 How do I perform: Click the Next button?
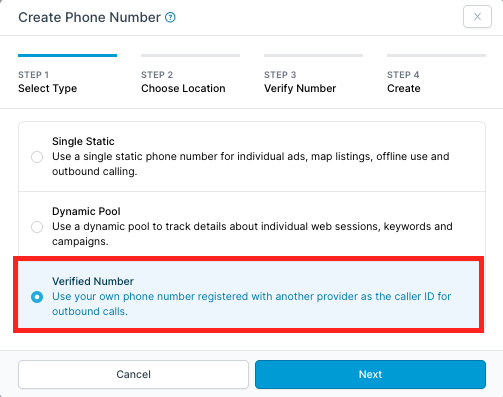370,374
